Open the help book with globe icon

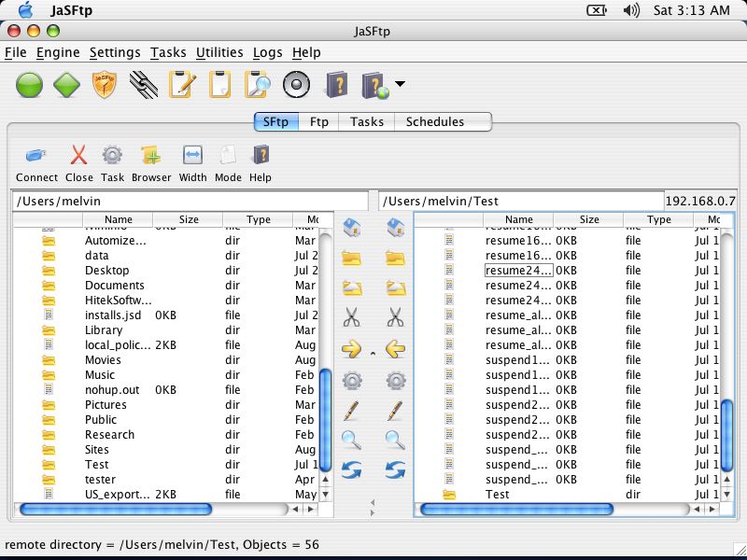375,85
